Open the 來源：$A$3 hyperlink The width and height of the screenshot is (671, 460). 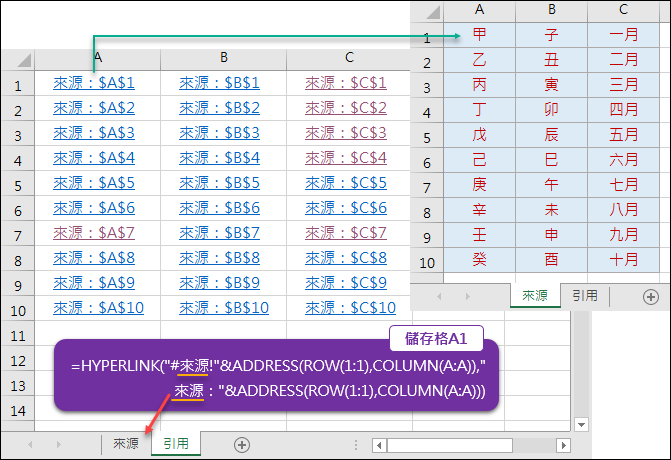pyautogui.click(x=94, y=133)
